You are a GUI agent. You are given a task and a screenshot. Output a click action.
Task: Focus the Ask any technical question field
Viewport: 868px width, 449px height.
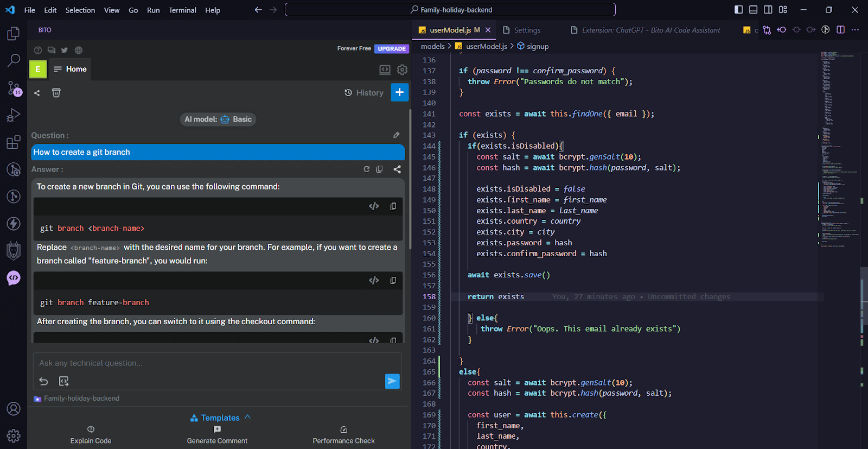(x=217, y=363)
